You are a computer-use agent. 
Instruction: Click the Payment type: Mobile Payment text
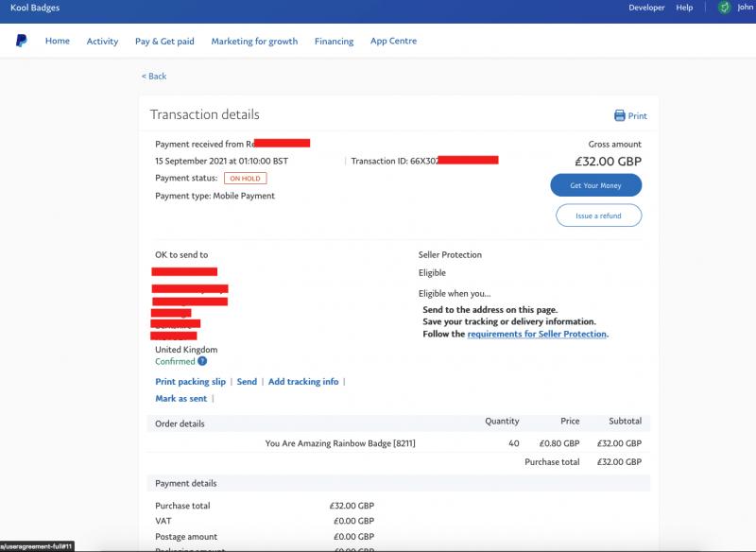(215, 196)
